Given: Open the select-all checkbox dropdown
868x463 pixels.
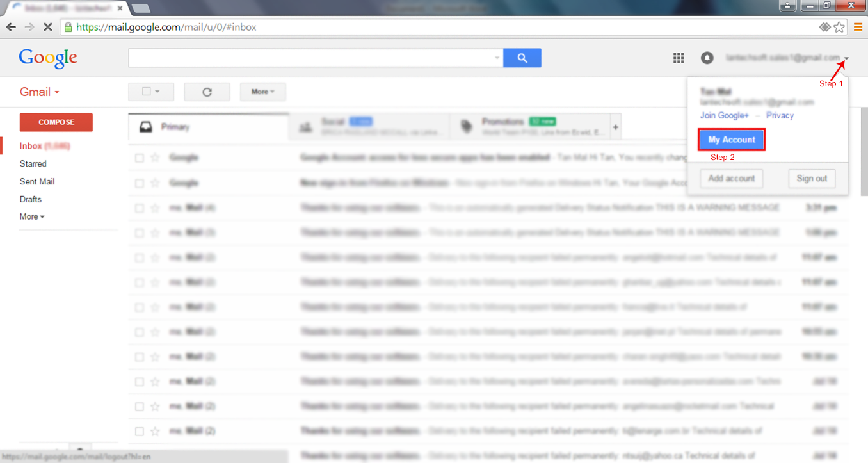Looking at the screenshot, I should [151, 92].
